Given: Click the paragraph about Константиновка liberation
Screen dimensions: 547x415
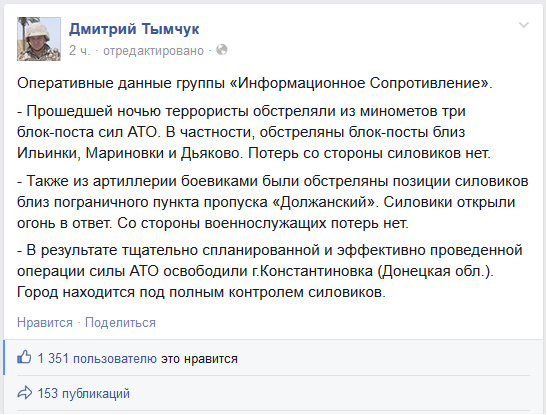Looking at the screenshot, I should tap(270, 271).
